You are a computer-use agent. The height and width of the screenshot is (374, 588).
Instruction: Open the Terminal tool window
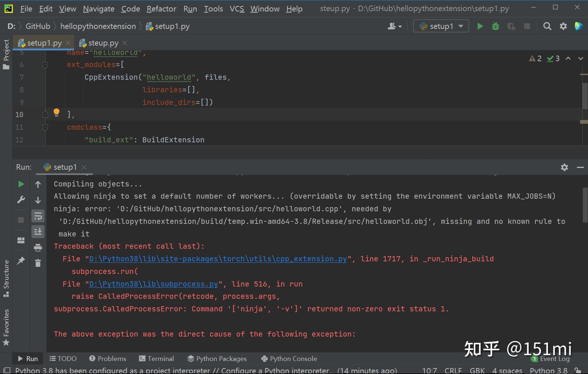(156, 359)
